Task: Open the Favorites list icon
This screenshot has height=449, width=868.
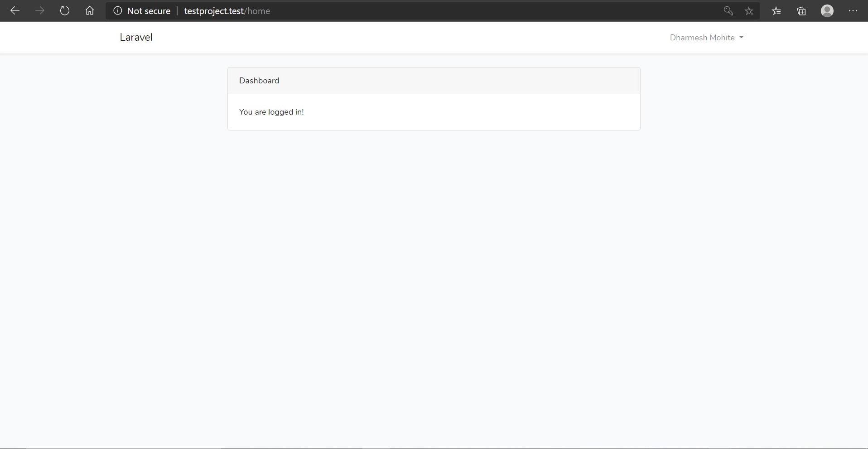Action: (776, 11)
